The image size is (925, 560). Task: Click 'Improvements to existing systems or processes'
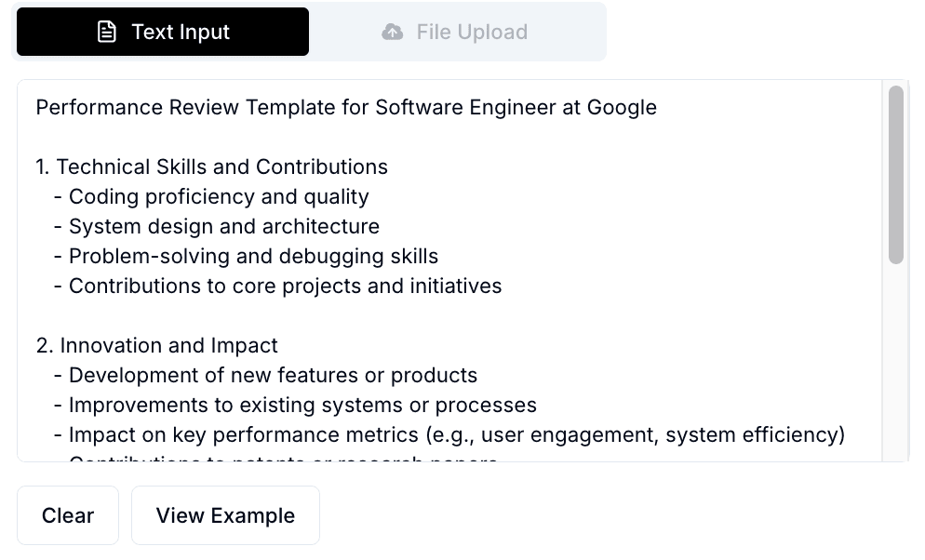pyautogui.click(x=302, y=405)
